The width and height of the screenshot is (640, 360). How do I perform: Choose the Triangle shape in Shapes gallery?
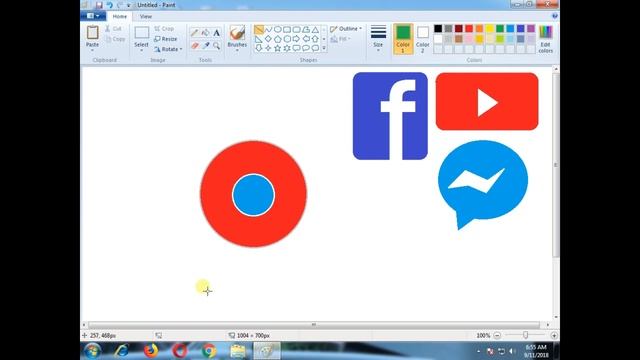coord(315,30)
